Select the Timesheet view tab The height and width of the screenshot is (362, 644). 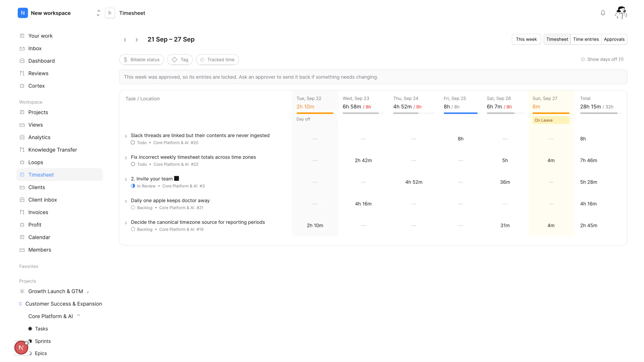click(557, 39)
